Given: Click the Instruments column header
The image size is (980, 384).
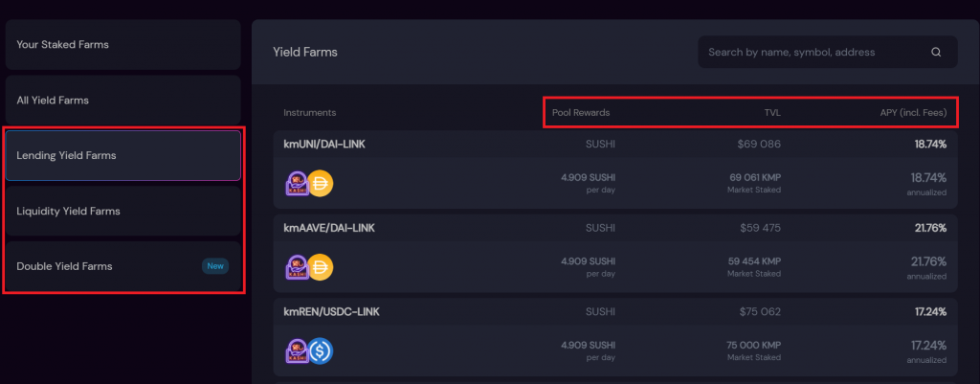Looking at the screenshot, I should 309,113.
